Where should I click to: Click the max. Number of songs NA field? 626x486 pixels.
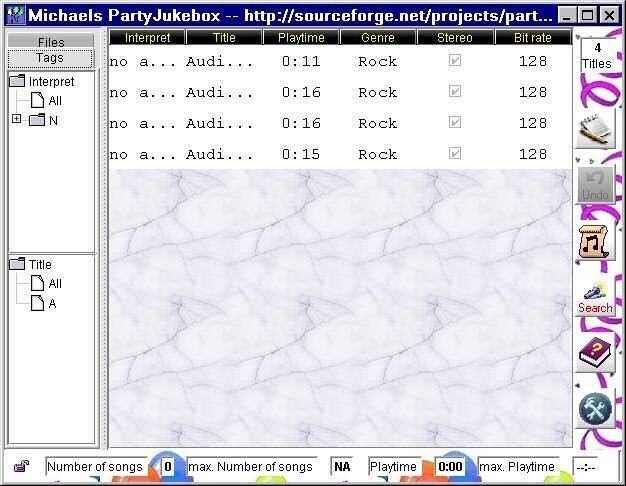pos(342,466)
